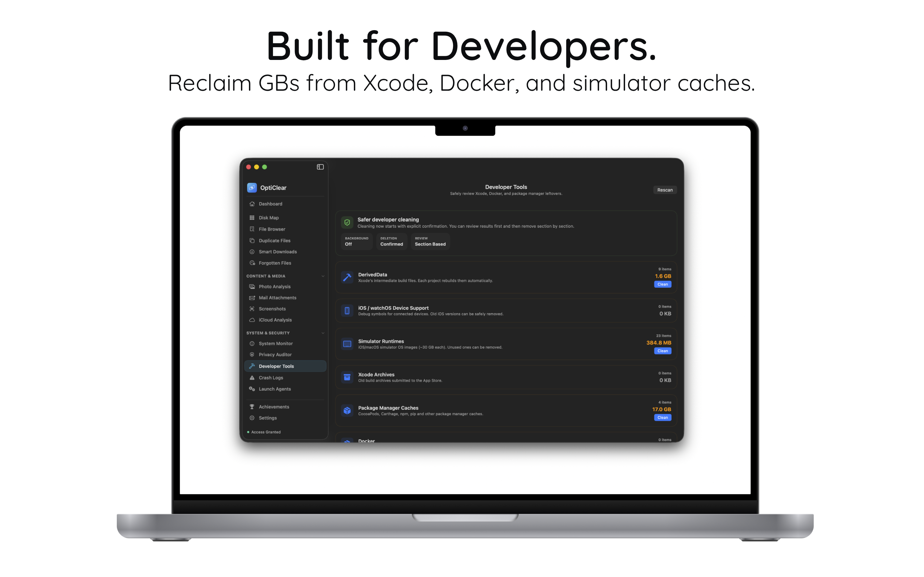This screenshot has height=577, width=924.
Task: Click the Simulator Runtimes display icon
Action: [x=347, y=344]
